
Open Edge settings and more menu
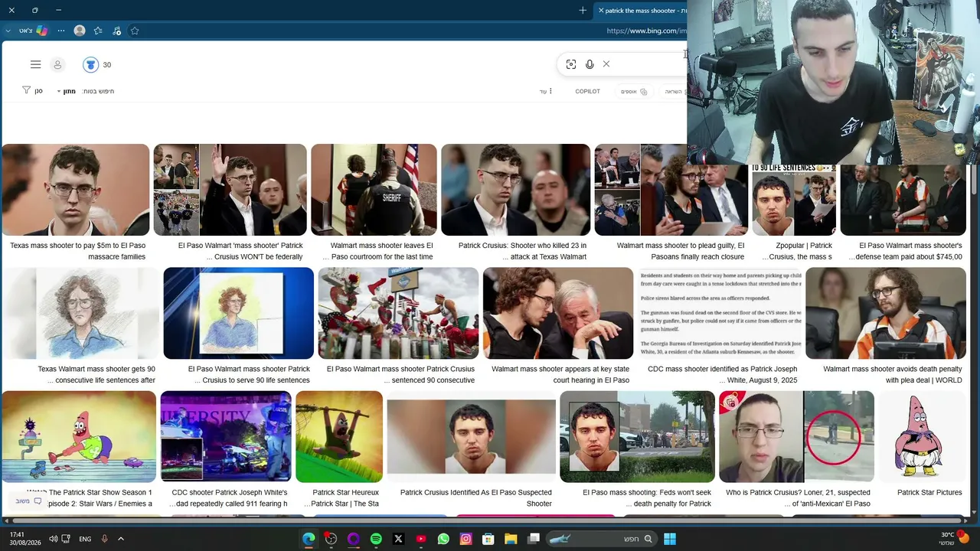click(x=60, y=31)
